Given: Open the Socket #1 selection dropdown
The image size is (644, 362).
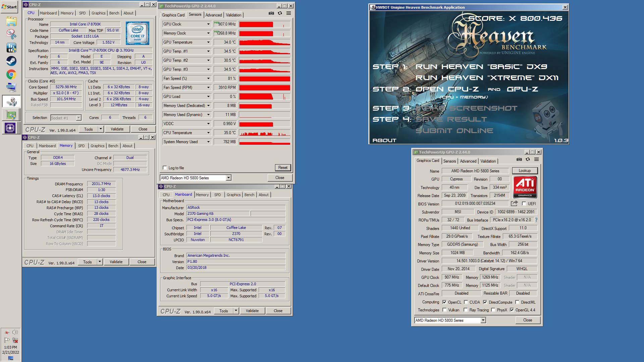Looking at the screenshot, I should pos(78,118).
